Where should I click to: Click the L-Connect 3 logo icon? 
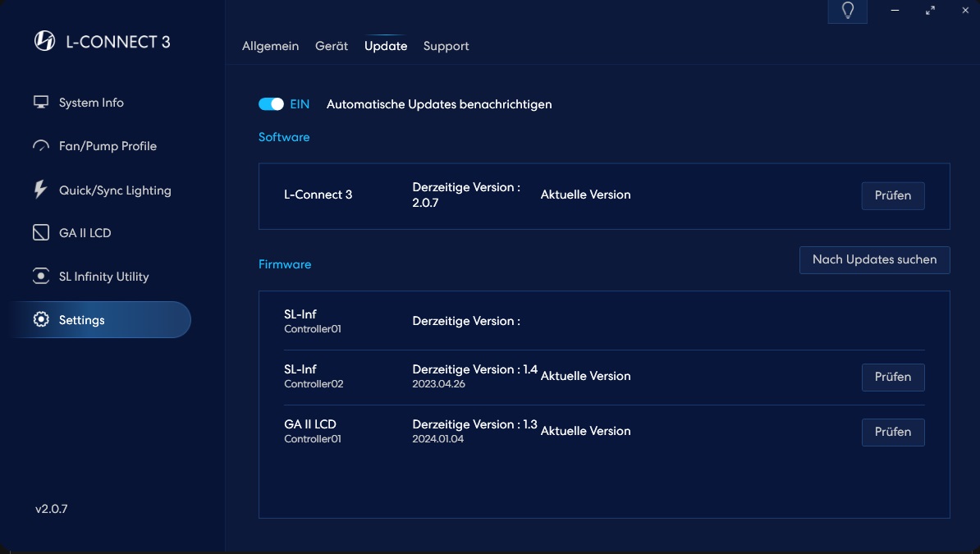pos(44,41)
